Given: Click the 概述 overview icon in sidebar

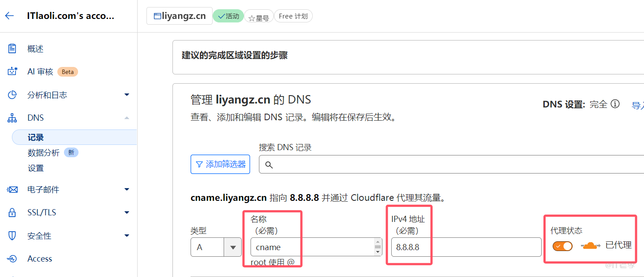Looking at the screenshot, I should (11, 48).
